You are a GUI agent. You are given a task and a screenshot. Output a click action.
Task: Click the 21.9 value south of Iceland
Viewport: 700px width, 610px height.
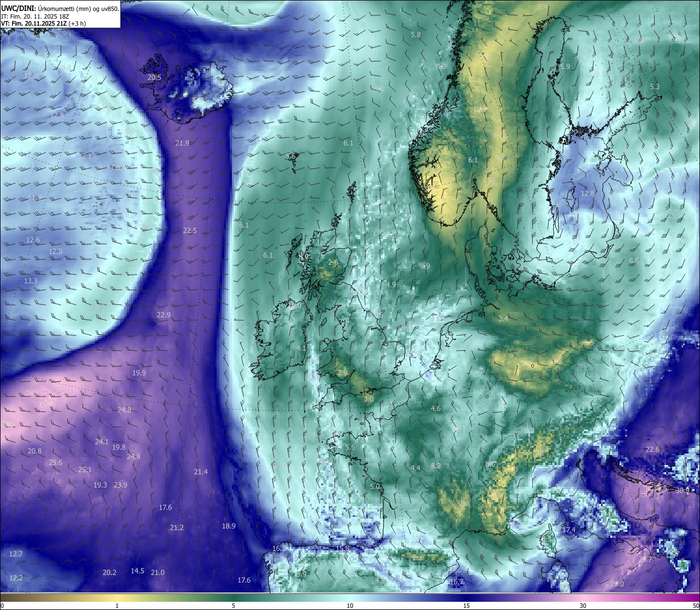[x=182, y=143]
